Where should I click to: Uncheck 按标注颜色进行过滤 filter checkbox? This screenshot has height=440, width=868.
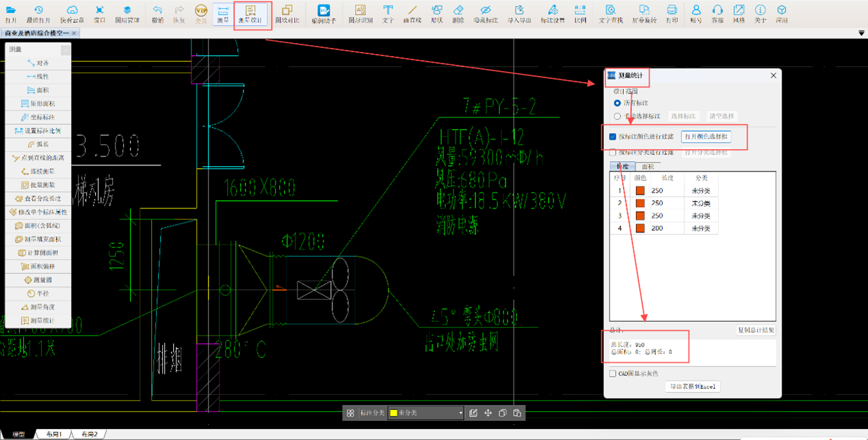[x=613, y=137]
